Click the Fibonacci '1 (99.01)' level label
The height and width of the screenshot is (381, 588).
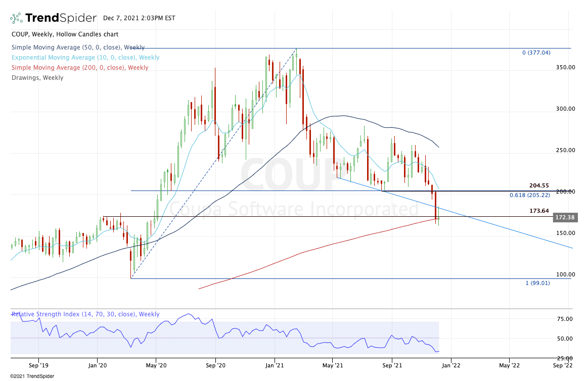(537, 283)
